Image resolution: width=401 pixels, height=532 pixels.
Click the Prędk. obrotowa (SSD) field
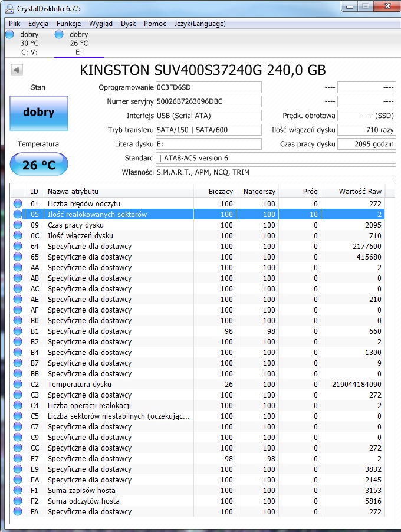[366, 116]
